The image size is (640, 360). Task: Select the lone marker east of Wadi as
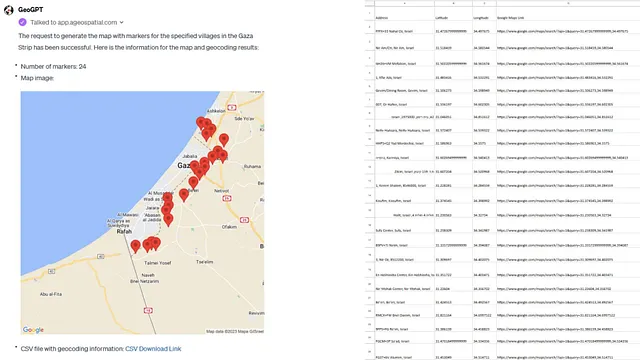(184, 195)
